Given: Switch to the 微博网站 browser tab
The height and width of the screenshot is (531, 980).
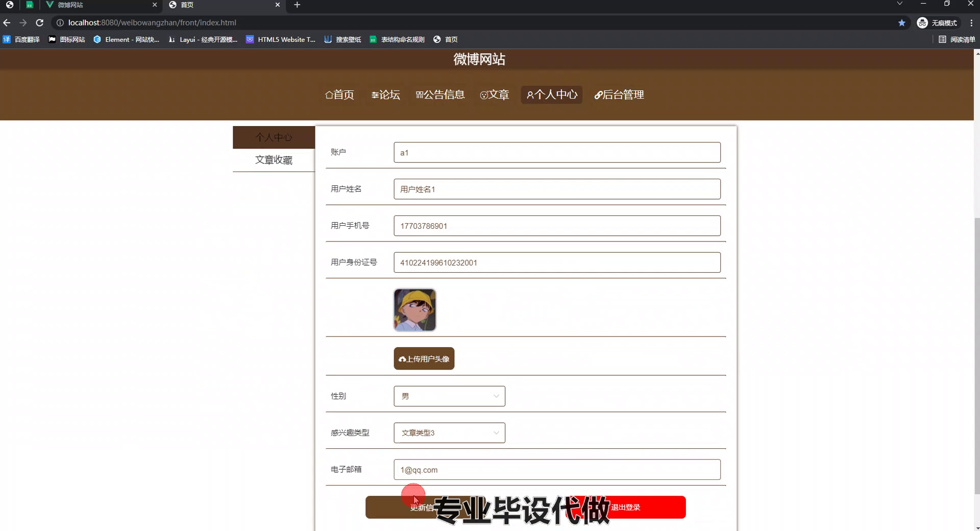Looking at the screenshot, I should [101, 5].
